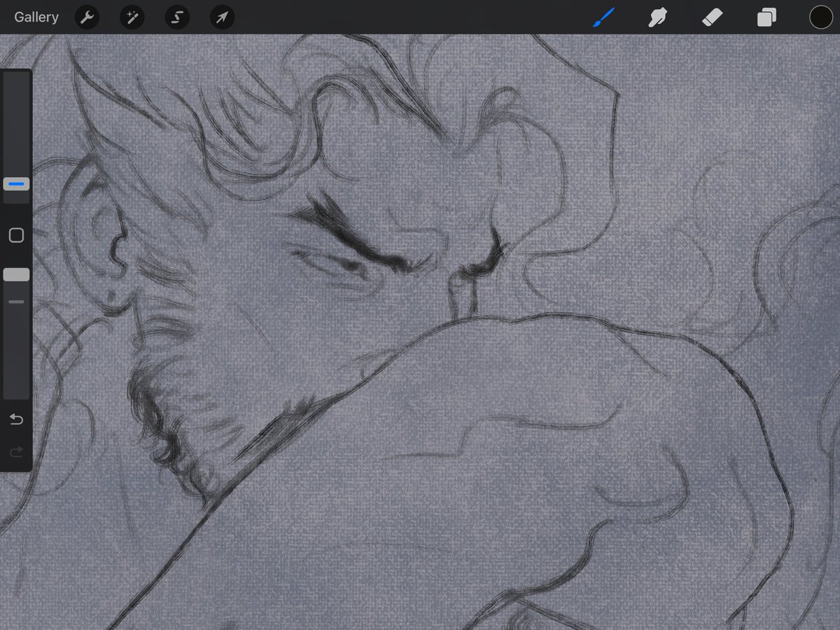Select the Brush tool

(603, 17)
